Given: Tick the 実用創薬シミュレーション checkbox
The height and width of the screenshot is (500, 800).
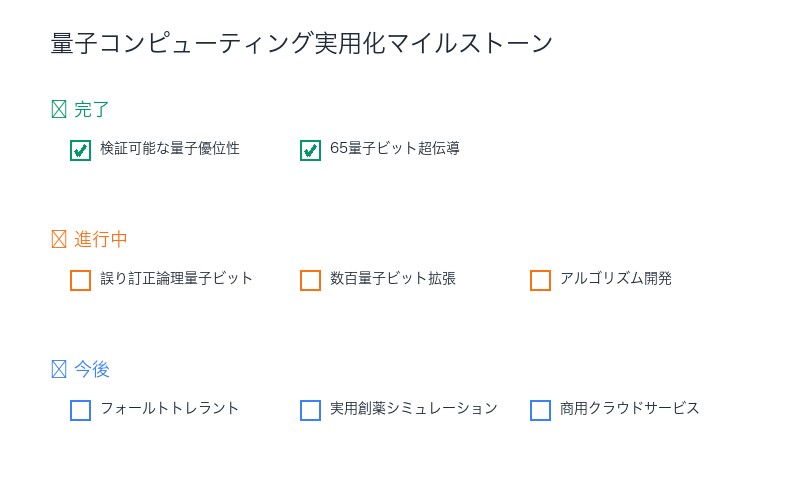Looking at the screenshot, I should coord(311,411).
